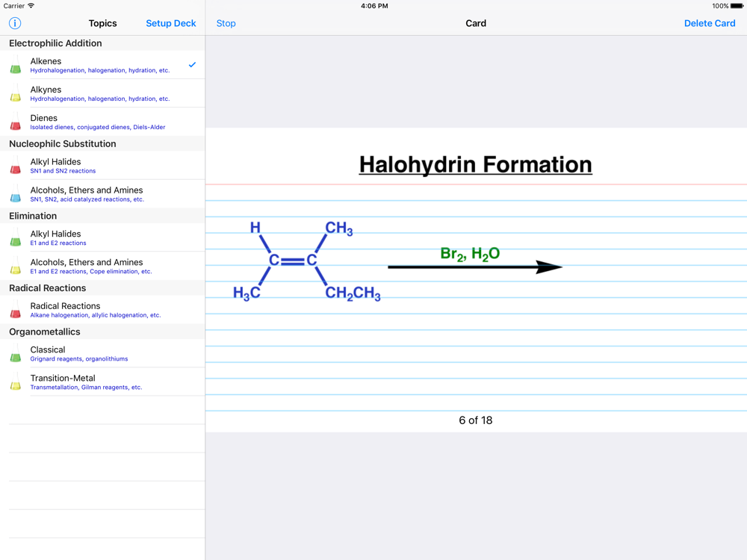Select Alkyl Halides SN1 and SN2 reactions topic
This screenshot has height=560, width=747.
(105, 166)
